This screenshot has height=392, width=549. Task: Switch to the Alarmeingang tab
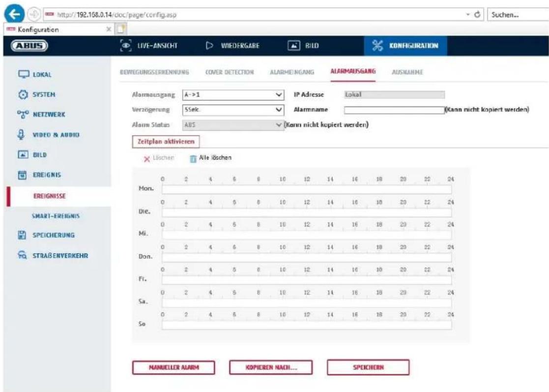click(291, 72)
